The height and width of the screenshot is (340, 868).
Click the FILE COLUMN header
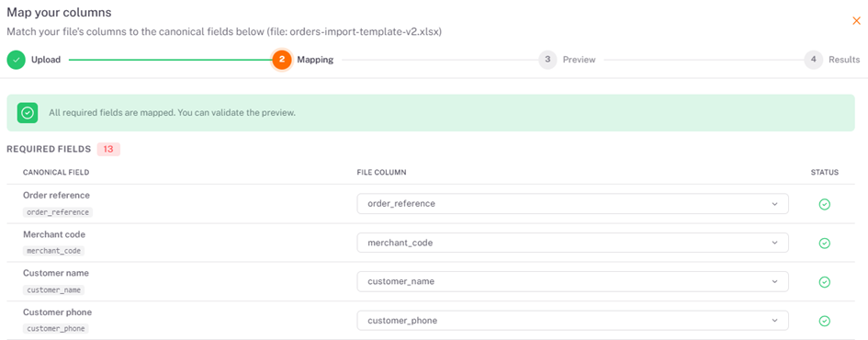point(381,172)
